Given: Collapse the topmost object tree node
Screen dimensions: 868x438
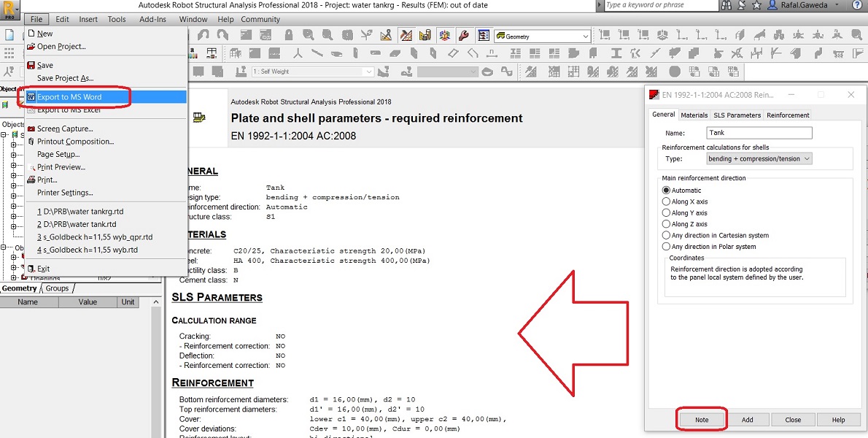Looking at the screenshot, I should [x=4, y=134].
